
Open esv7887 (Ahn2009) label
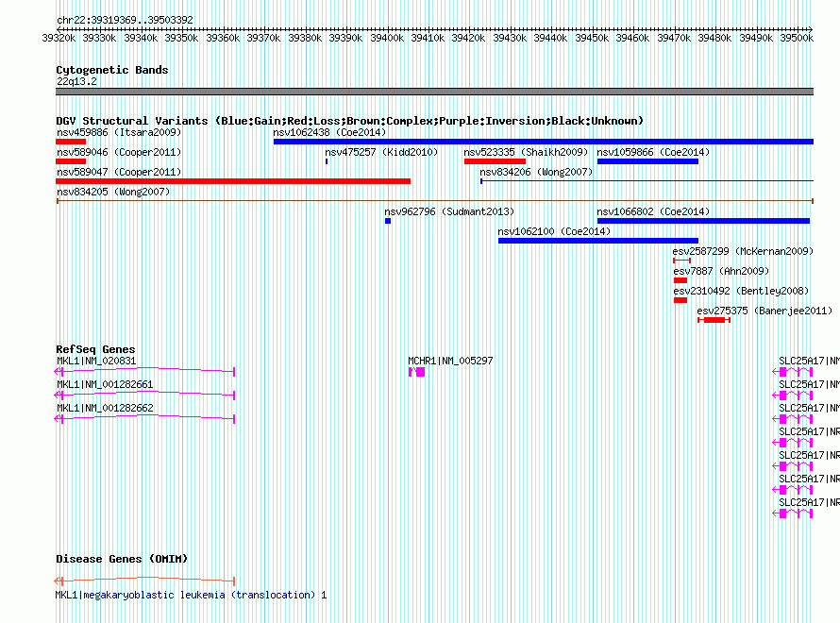(x=721, y=271)
